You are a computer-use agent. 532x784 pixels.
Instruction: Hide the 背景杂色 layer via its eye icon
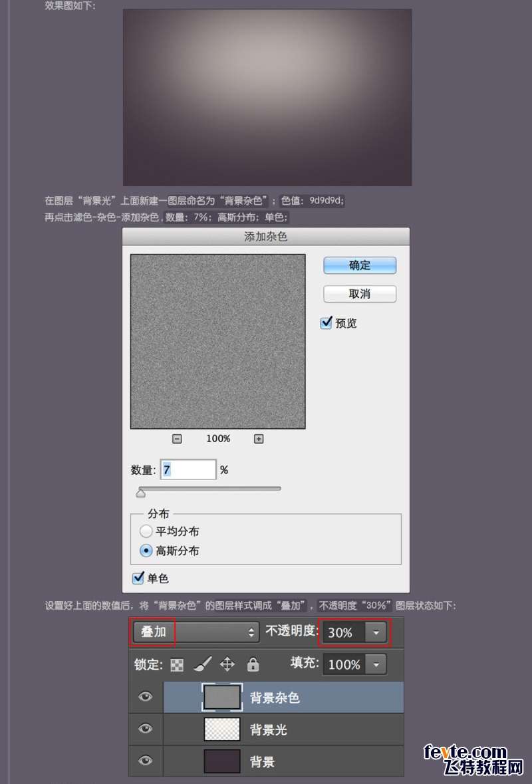[146, 696]
